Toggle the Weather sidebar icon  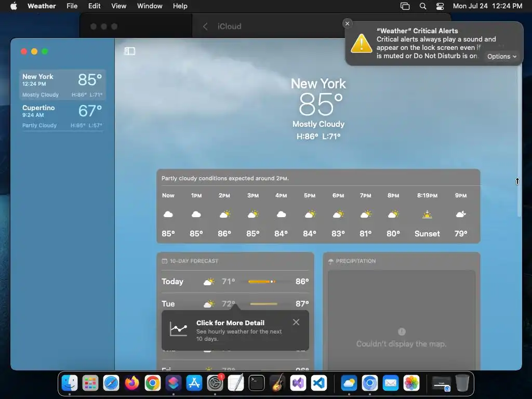tap(129, 51)
